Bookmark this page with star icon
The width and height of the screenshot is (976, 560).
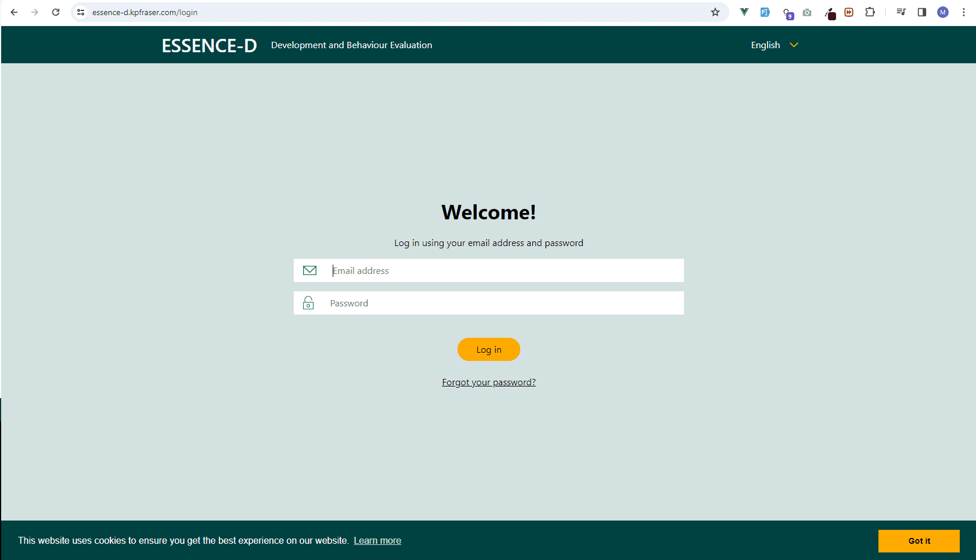point(715,12)
